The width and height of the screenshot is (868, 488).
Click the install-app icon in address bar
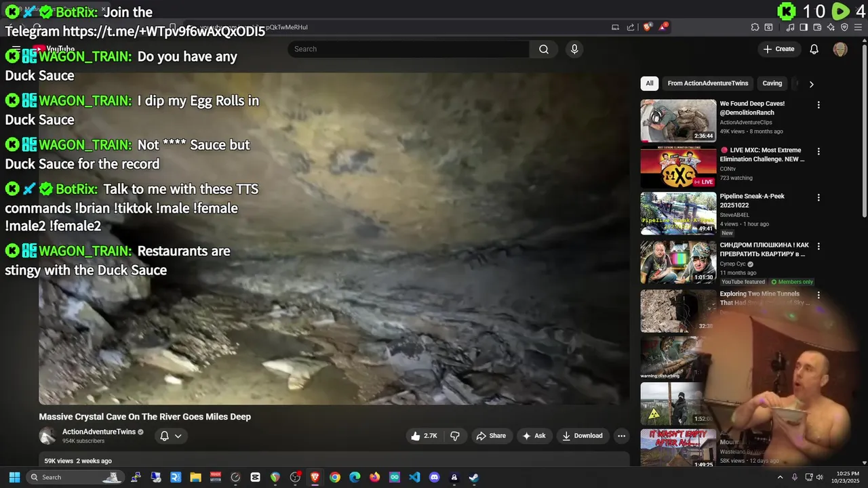[615, 27]
